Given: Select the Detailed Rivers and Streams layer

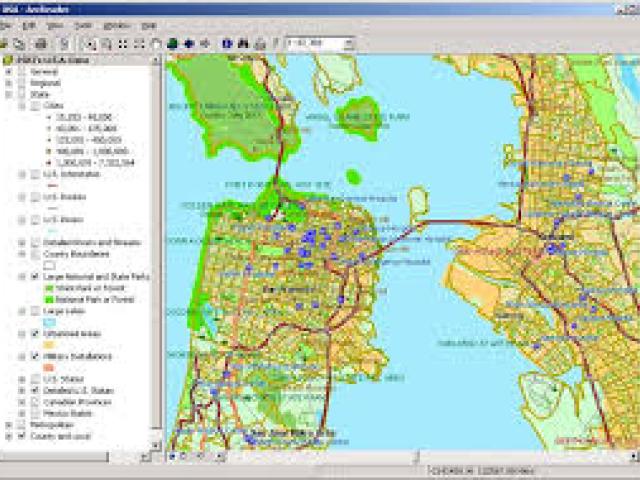Looking at the screenshot, I should tap(92, 243).
